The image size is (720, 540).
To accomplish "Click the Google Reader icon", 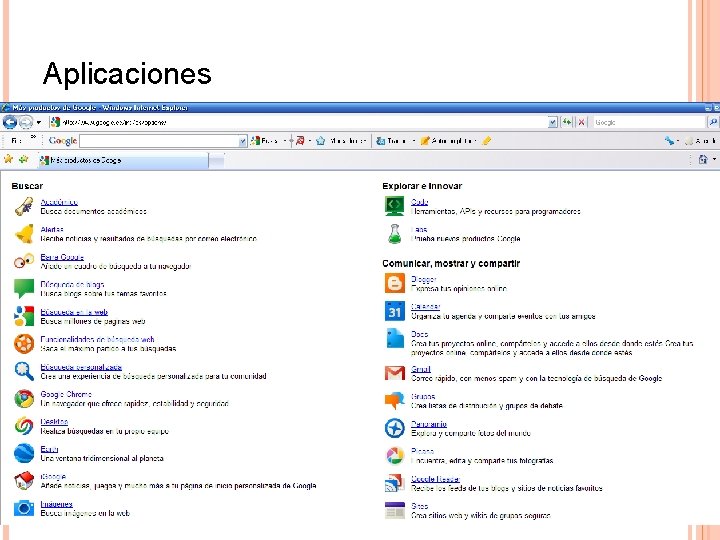I will click(x=394, y=483).
